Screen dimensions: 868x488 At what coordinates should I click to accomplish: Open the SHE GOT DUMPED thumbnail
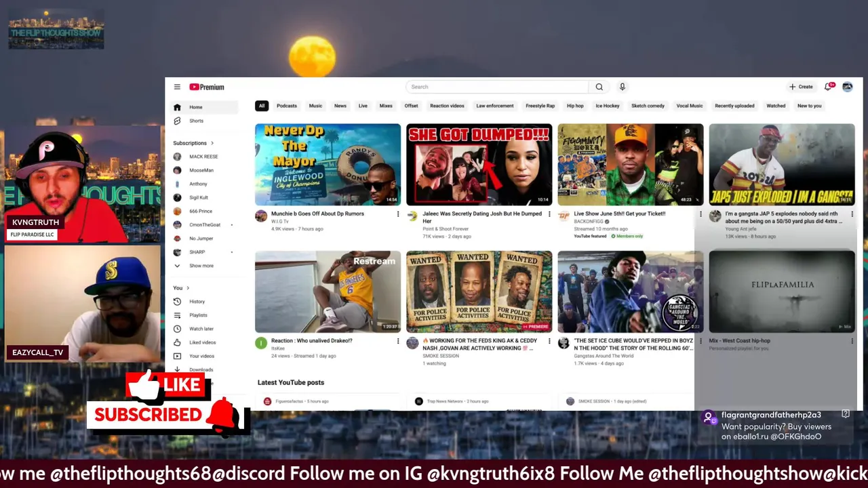(479, 164)
